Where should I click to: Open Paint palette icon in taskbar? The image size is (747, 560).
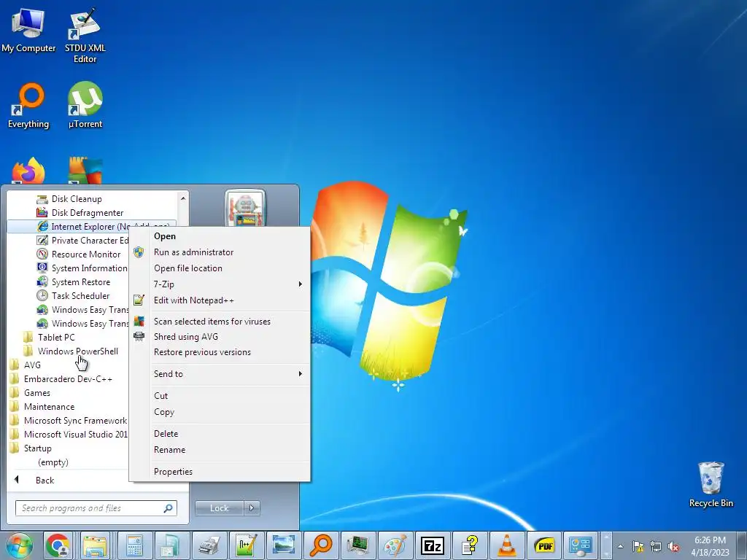395,545
